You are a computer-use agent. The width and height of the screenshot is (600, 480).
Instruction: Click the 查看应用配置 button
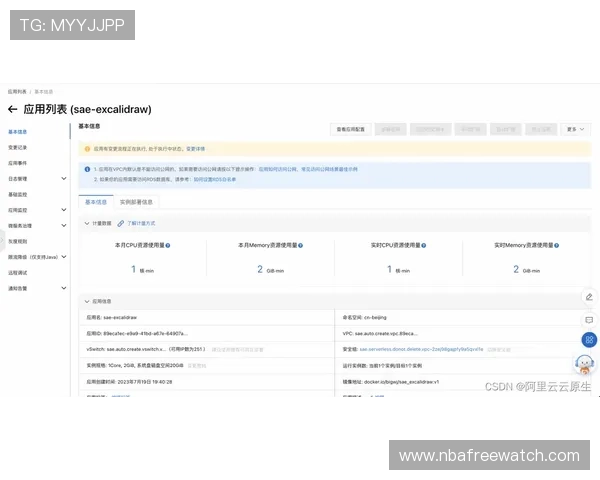352,129
